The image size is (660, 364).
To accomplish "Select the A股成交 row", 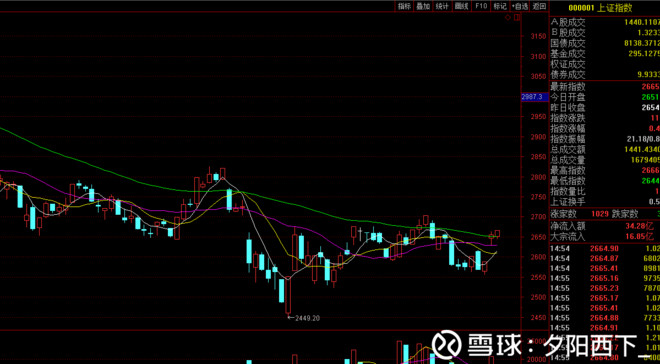I will point(605,22).
